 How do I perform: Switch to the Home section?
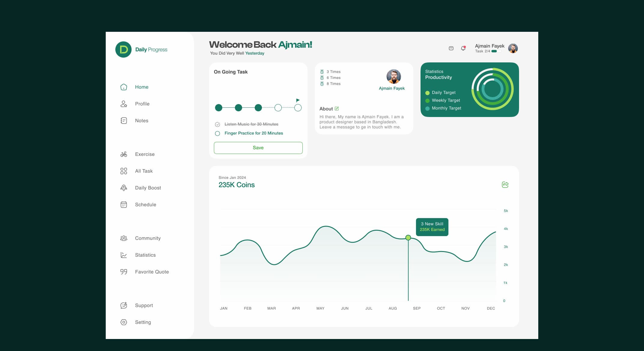(x=141, y=87)
